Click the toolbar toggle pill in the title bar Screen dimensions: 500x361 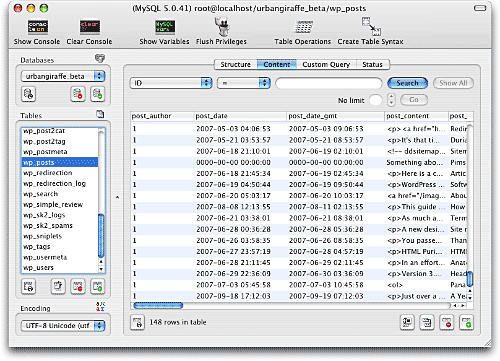480,8
